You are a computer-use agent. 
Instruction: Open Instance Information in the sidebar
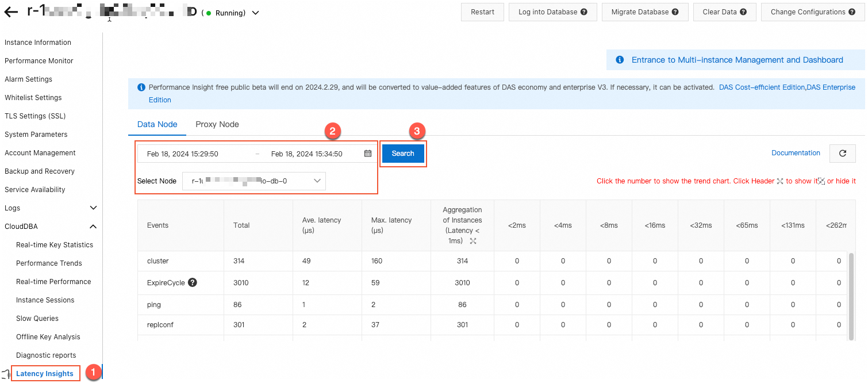coord(38,43)
